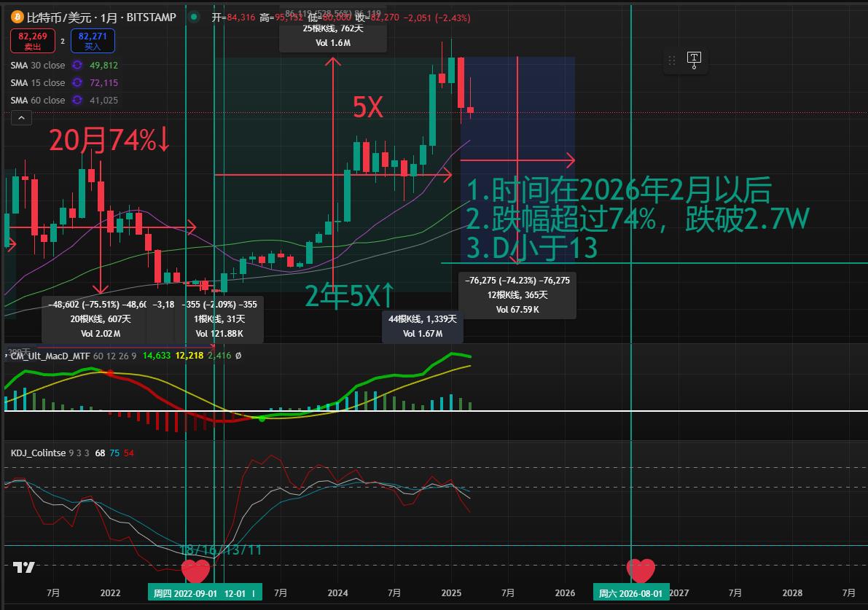
Task: Click the −76,275 (−74.23%) price range label
Action: [x=517, y=281]
